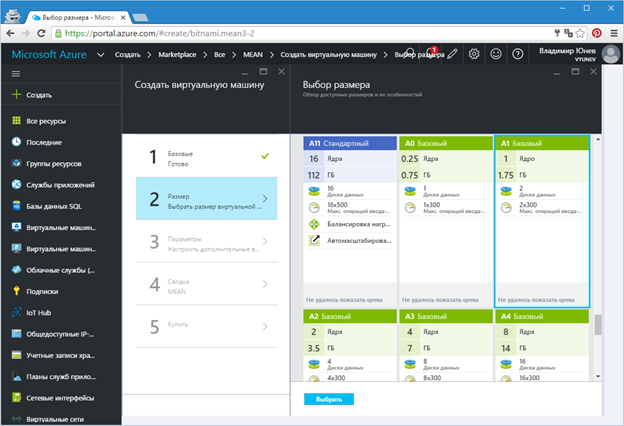Open new tab button in Chrome
The height and width of the screenshot is (426, 624).
point(140,18)
